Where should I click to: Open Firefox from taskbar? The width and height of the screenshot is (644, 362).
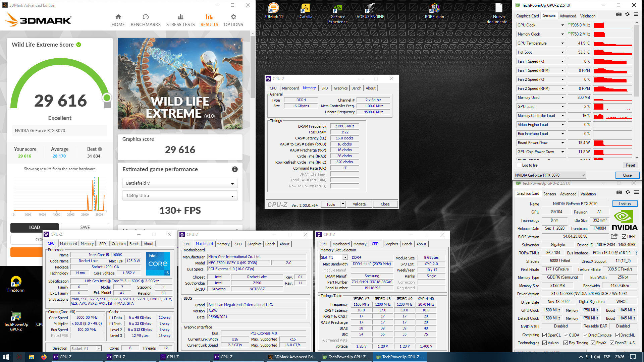tap(44, 357)
